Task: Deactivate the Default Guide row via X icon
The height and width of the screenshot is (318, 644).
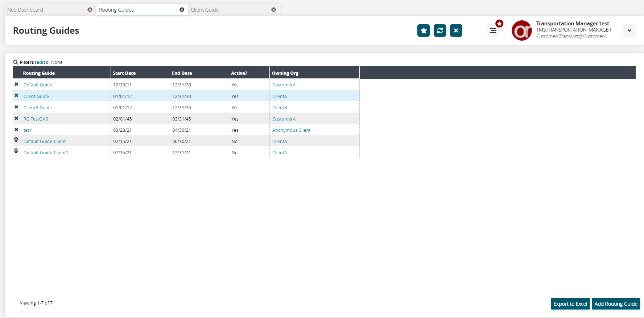Action: pyautogui.click(x=16, y=84)
